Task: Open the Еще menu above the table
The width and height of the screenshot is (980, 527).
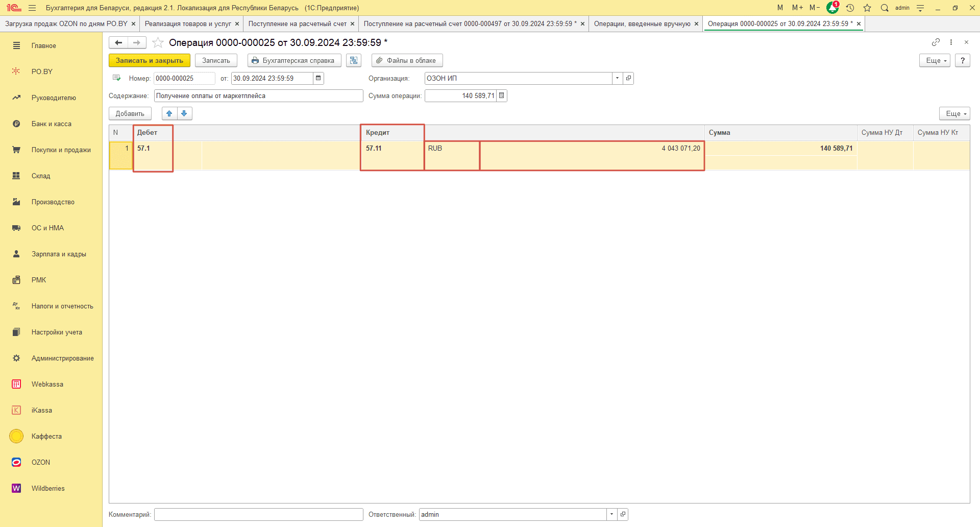Action: (954, 113)
